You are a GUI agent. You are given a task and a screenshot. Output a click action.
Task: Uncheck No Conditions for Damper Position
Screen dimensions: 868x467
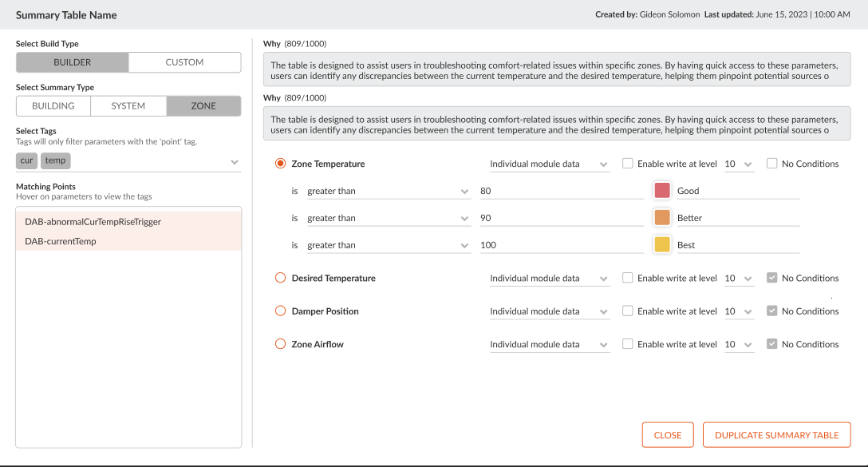pyautogui.click(x=773, y=311)
